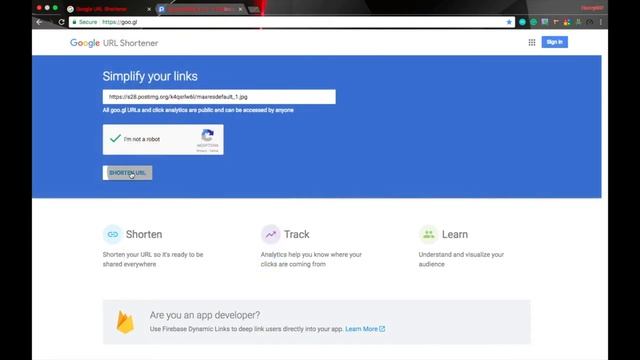Viewport: 640px width, 360px height.
Task: Open the Firebase Learn More link
Action: point(361,329)
